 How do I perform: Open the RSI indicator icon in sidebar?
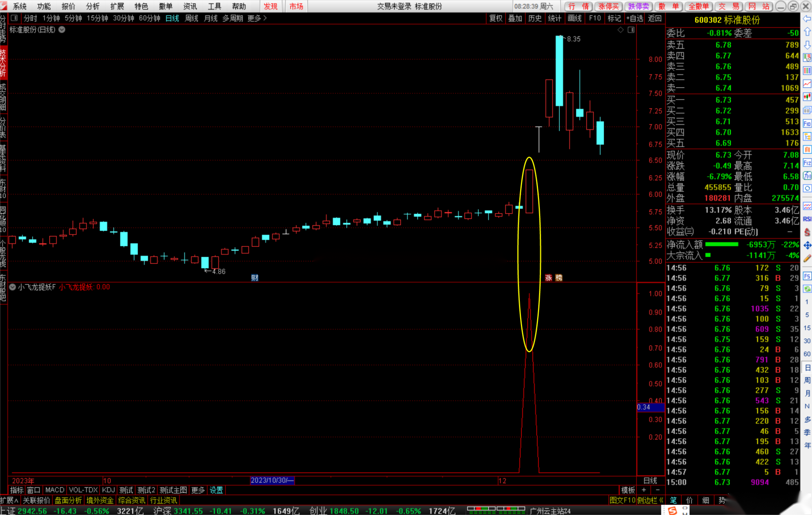pyautogui.click(x=807, y=219)
